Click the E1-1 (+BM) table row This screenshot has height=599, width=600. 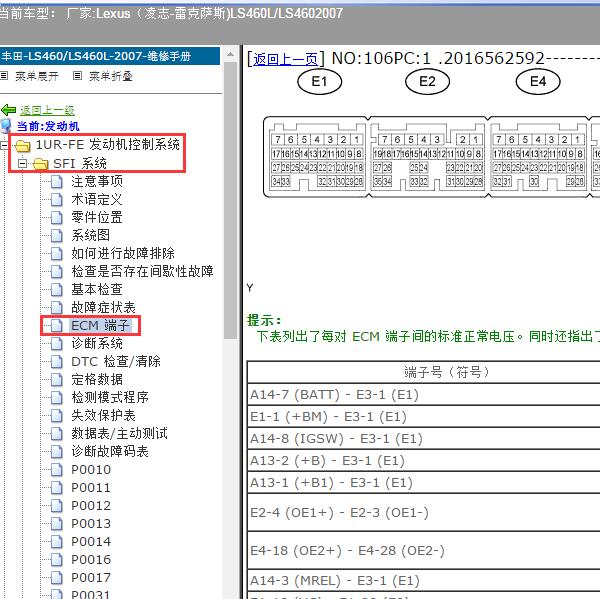coord(424,416)
